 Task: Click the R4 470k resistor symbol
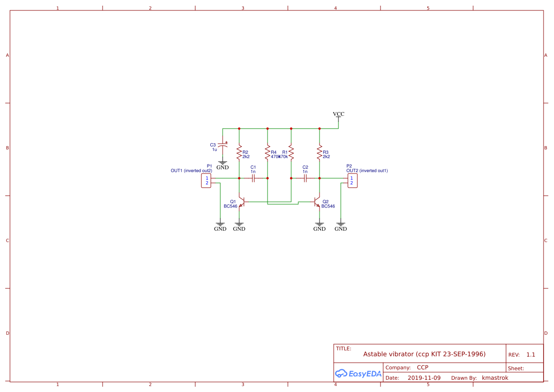point(268,151)
